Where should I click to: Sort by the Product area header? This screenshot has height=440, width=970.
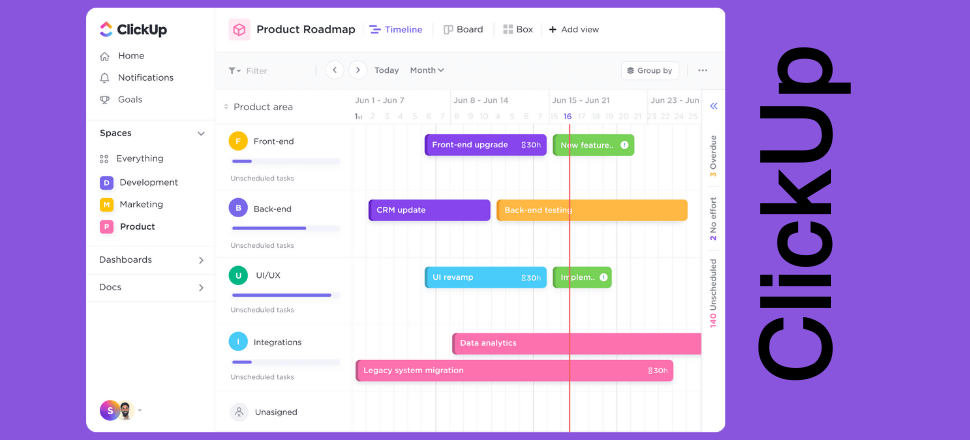pos(258,106)
